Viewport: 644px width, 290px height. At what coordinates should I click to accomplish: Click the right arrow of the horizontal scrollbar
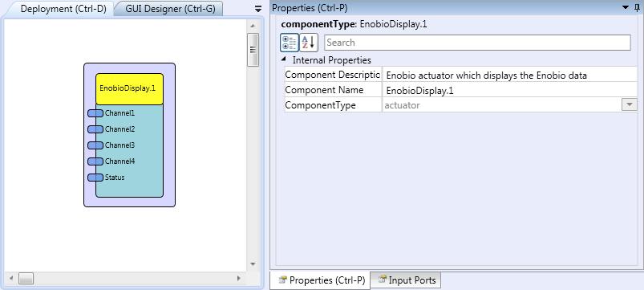coord(239,279)
